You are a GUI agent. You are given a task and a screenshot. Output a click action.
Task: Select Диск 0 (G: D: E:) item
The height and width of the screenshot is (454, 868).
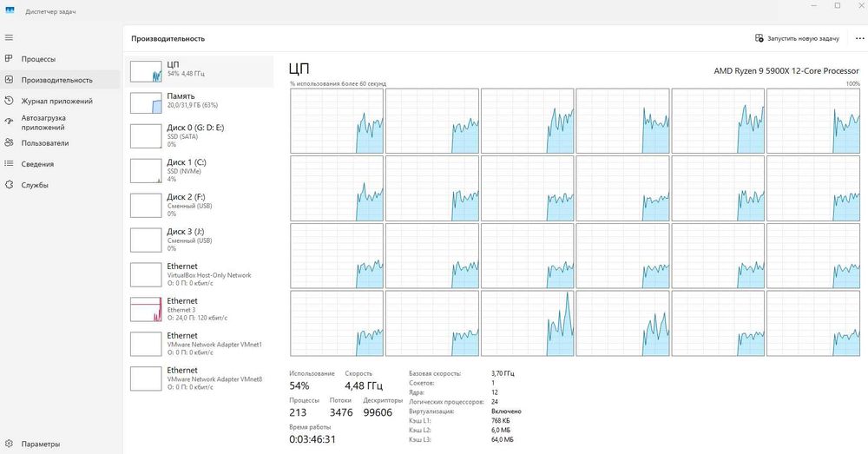[x=201, y=135]
